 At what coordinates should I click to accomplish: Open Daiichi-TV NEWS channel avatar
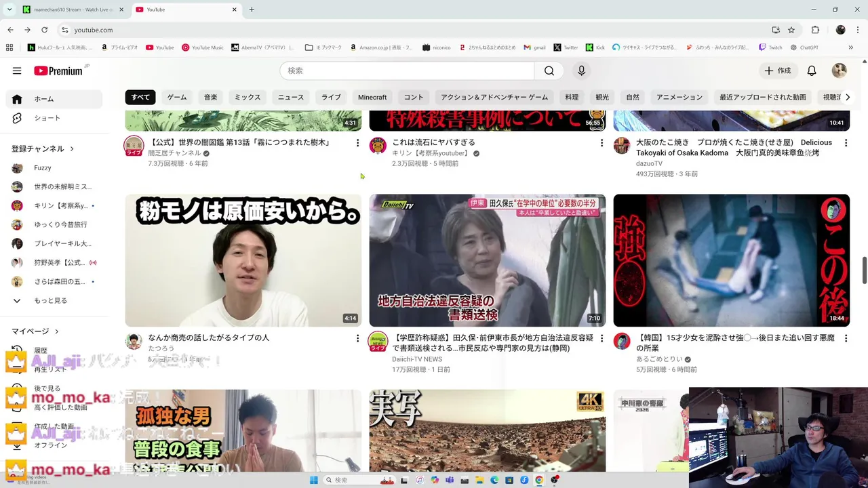[378, 341]
